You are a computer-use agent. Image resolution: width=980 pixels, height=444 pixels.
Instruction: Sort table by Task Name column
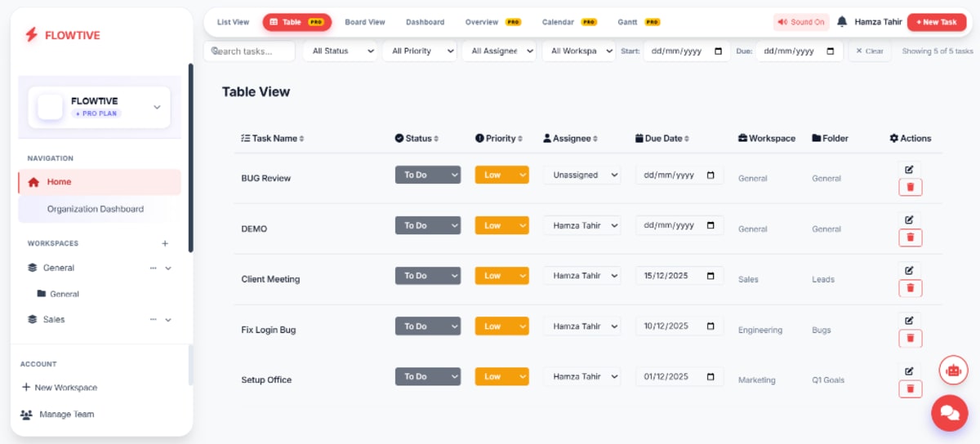(x=273, y=139)
